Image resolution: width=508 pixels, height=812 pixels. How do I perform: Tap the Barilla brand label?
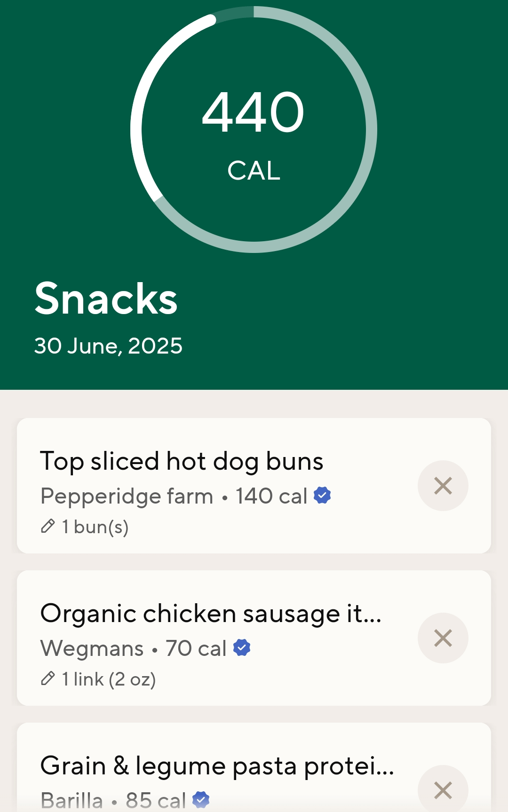coord(72,800)
